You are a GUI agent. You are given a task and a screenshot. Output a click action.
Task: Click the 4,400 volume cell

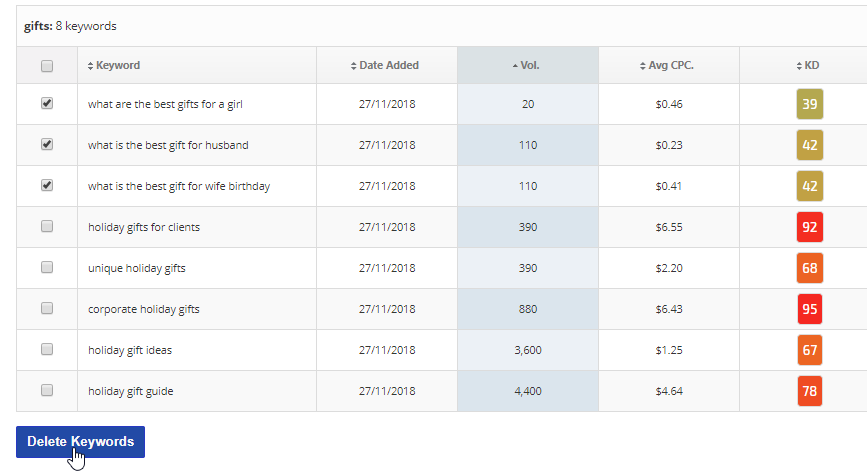point(527,391)
